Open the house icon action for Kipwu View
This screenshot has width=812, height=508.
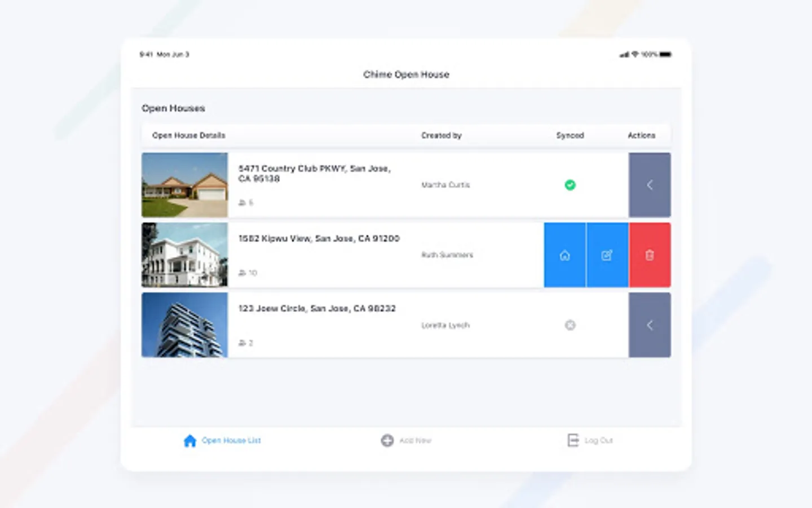click(564, 255)
